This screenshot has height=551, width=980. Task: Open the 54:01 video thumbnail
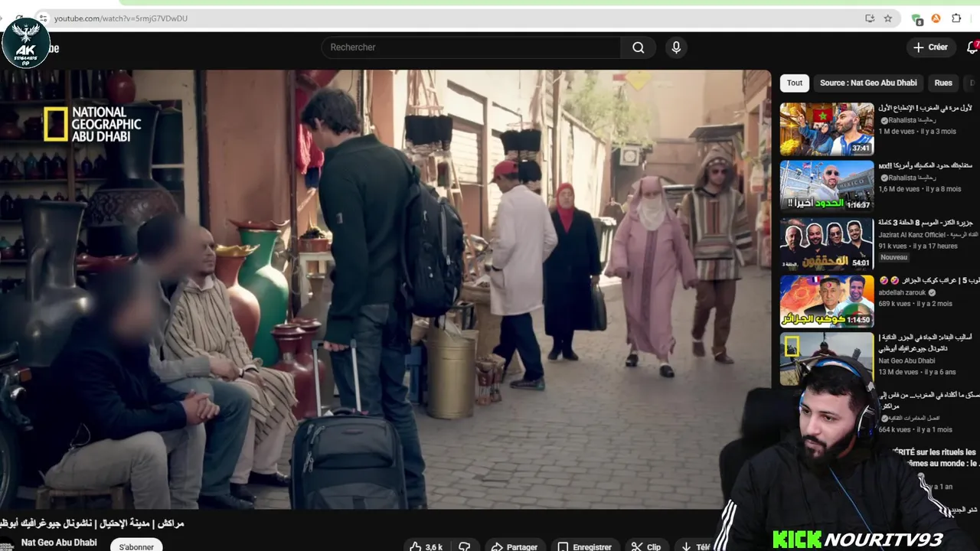click(827, 244)
